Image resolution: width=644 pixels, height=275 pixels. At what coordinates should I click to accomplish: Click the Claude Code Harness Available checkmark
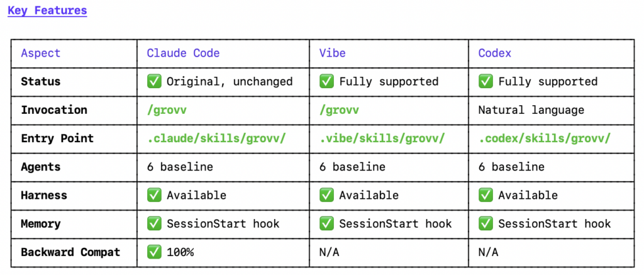[154, 195]
